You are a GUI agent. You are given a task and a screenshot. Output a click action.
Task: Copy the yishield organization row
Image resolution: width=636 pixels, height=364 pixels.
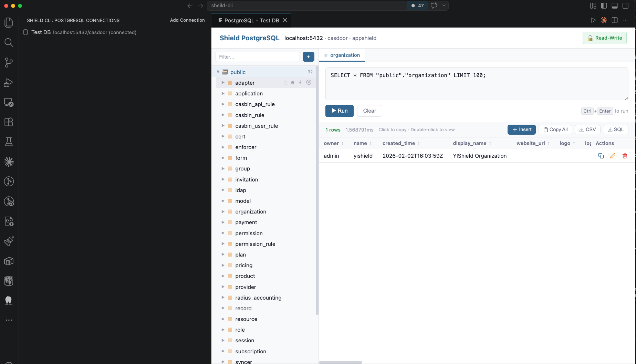[x=601, y=156]
